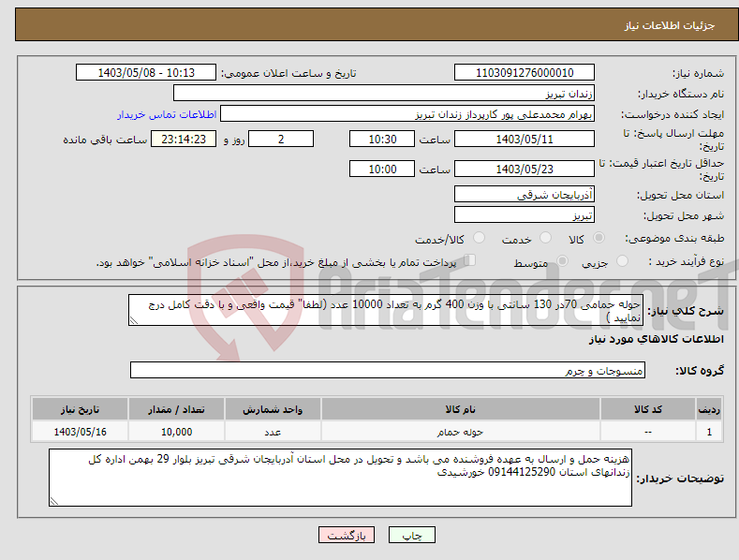Click the resize handle of buyer notes textarea
The width and height of the screenshot is (739, 560).
point(54,501)
